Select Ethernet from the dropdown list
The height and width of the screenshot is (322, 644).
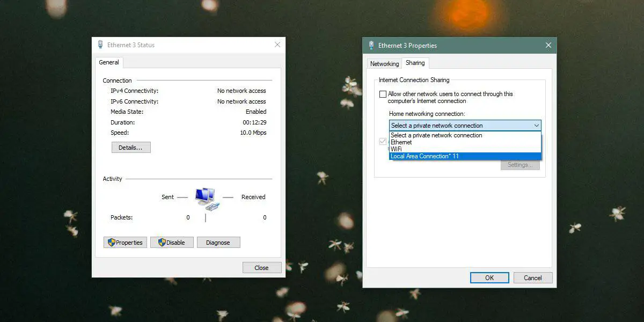(465, 142)
